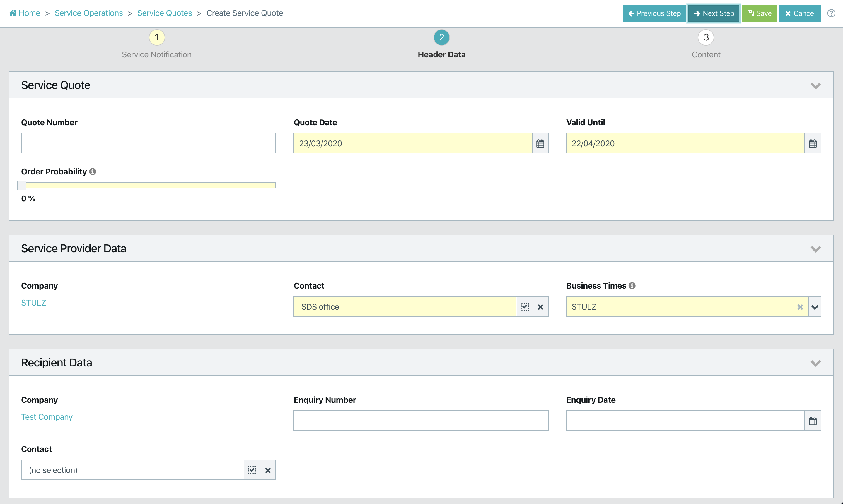Proceed with Next Step button

[x=714, y=13]
